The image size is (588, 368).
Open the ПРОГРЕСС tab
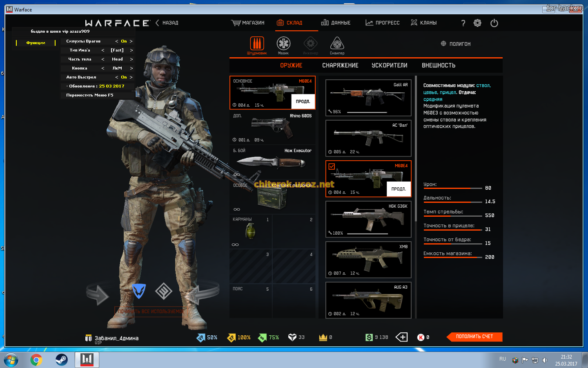(x=383, y=23)
